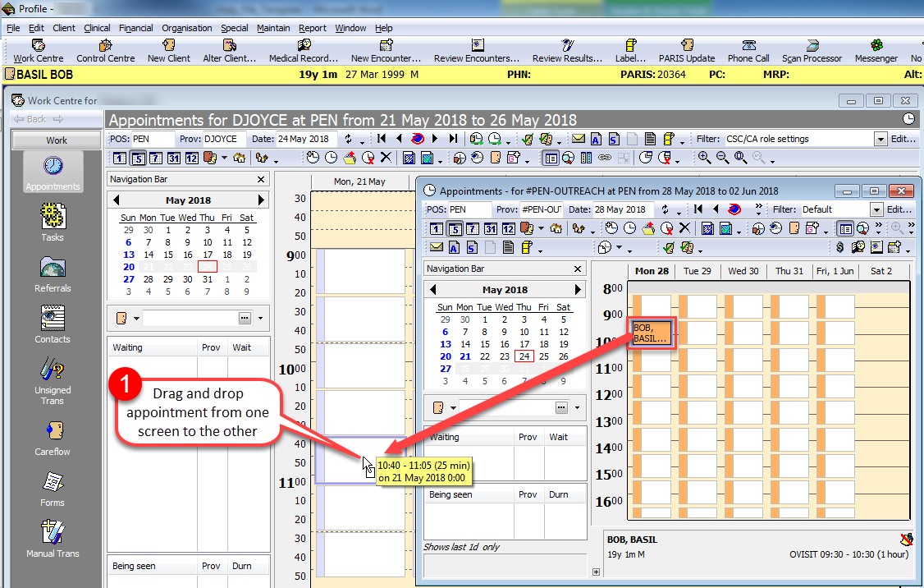Viewport: 924px width, 588px height.
Task: Go to previous month in DJOYCE navigation calendar
Action: (x=116, y=200)
